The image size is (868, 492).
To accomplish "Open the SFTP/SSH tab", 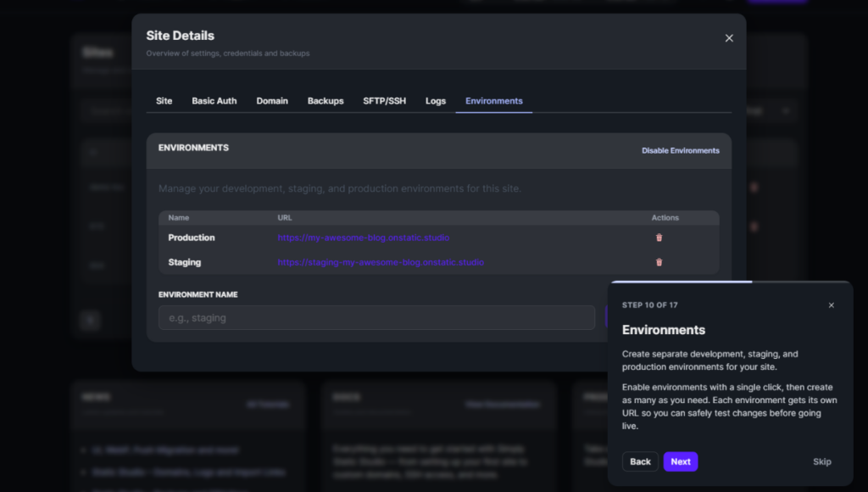I will 384,101.
